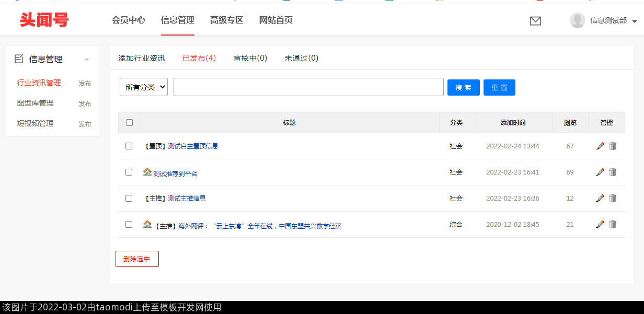The height and width of the screenshot is (314, 644).
Task: Click edit pencil for 海外网评 article row
Action: click(600, 224)
